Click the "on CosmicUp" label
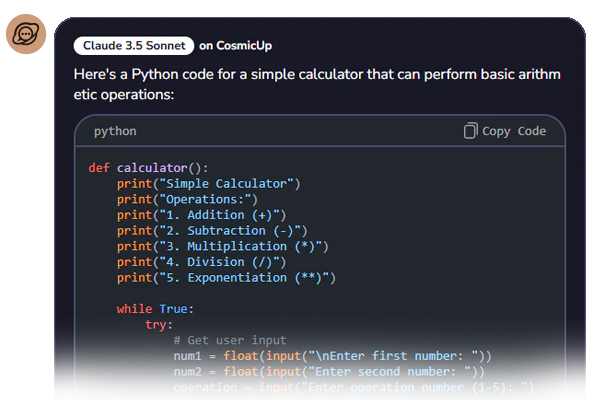Image resolution: width=600 pixels, height=400 pixels. (x=235, y=45)
